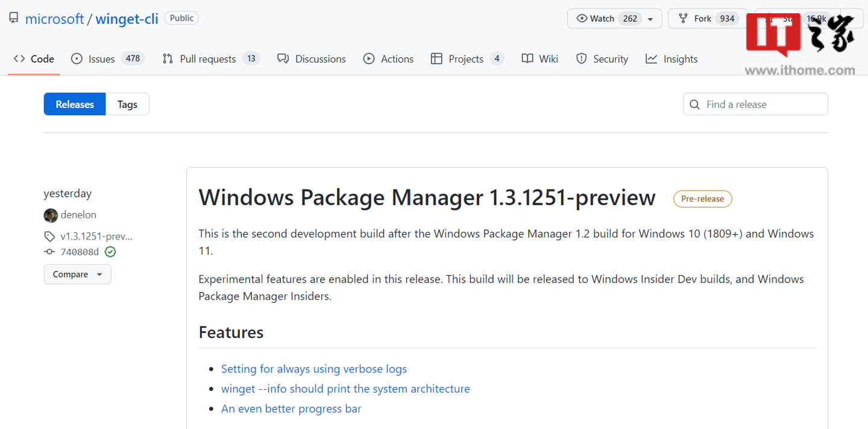Click the Pre-release label badge
Screen dimensions: 868x429
pos(702,199)
